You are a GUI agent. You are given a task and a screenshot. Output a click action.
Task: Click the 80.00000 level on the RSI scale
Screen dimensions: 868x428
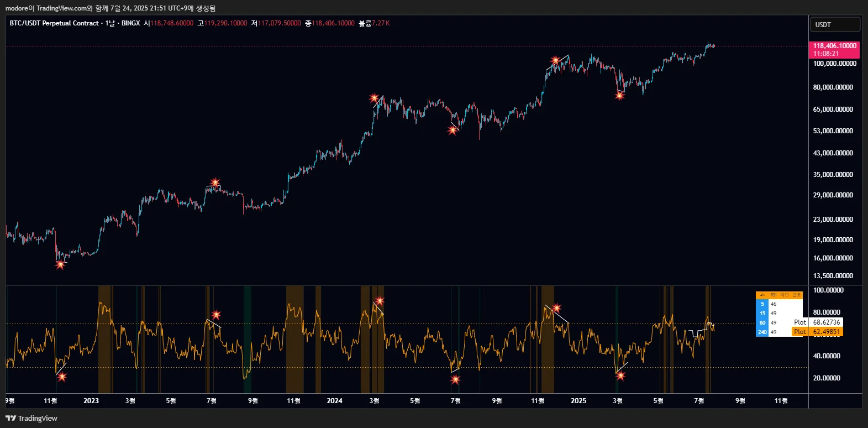[x=828, y=312]
